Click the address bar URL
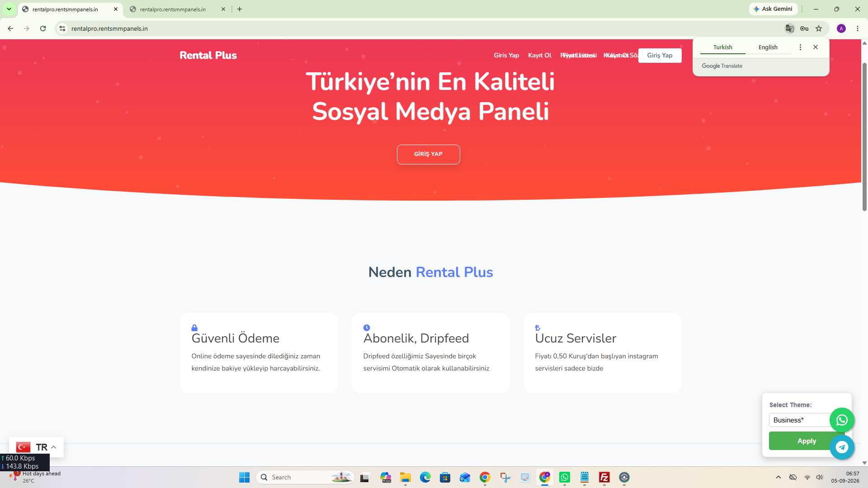868x488 pixels. [x=109, y=28]
